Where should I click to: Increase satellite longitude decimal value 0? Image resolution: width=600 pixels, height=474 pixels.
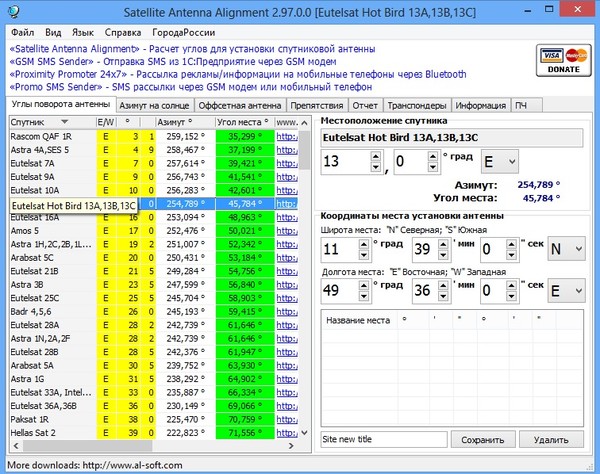pos(432,156)
